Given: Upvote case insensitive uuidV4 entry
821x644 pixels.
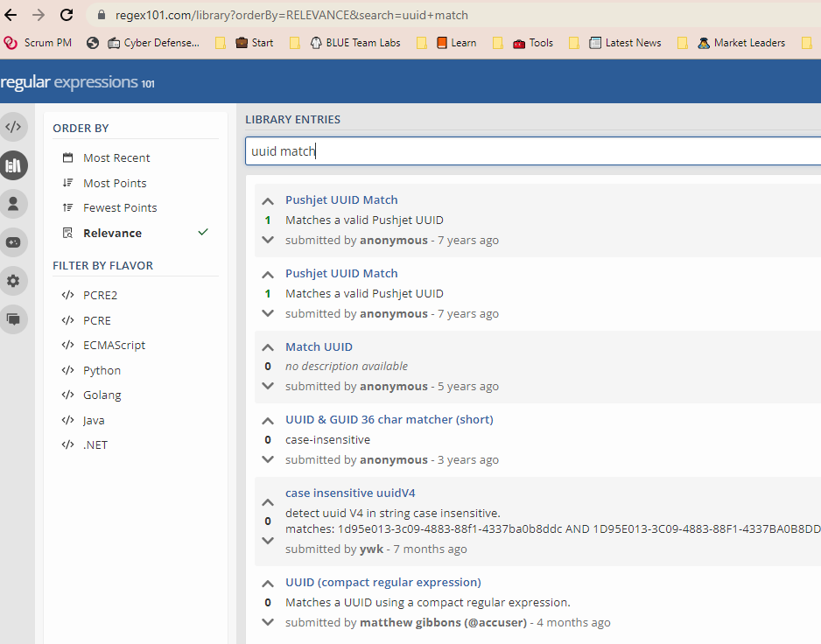Looking at the screenshot, I should click(x=268, y=502).
